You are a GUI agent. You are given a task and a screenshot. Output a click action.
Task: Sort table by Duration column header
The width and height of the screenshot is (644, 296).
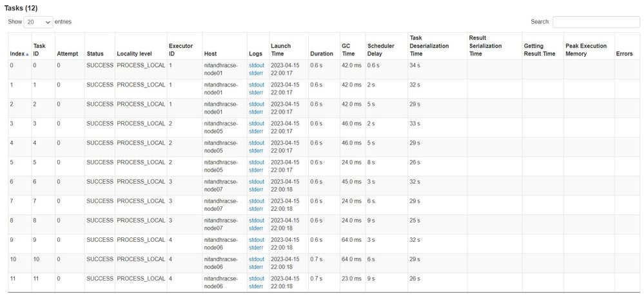(x=321, y=54)
